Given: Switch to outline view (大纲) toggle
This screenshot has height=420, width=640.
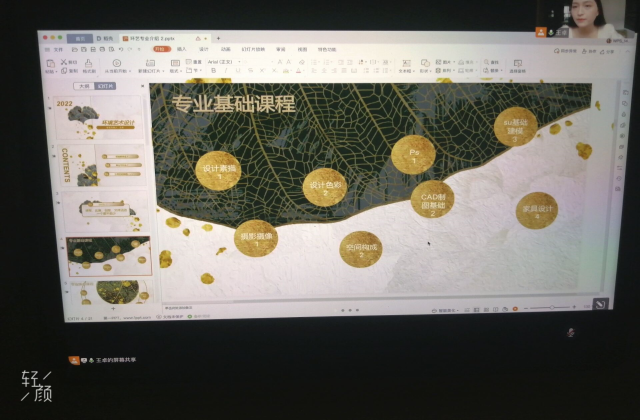Looking at the screenshot, I should (83, 86).
